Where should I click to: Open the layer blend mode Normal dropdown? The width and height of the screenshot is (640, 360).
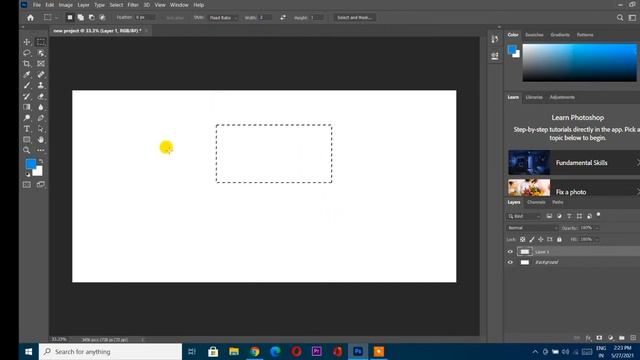[x=532, y=228]
